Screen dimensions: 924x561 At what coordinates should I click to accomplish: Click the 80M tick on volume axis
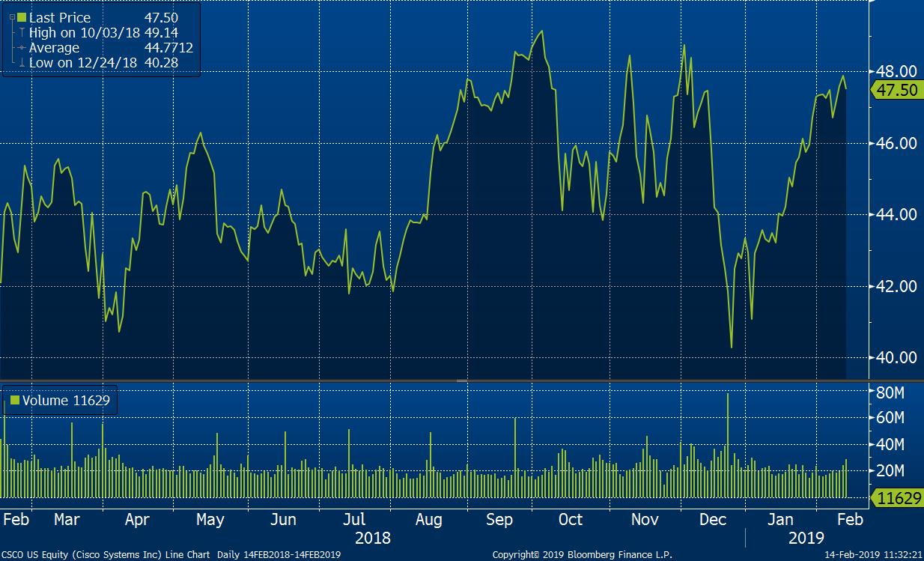point(889,390)
